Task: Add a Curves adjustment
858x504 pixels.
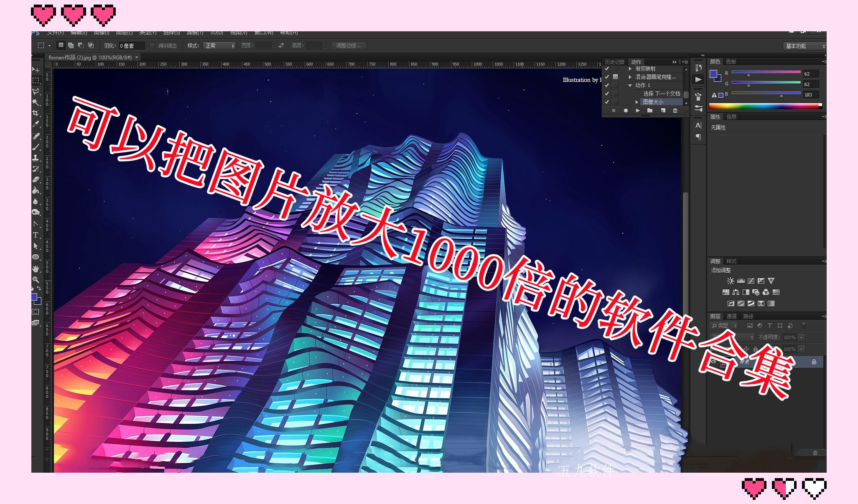Action: (751, 281)
